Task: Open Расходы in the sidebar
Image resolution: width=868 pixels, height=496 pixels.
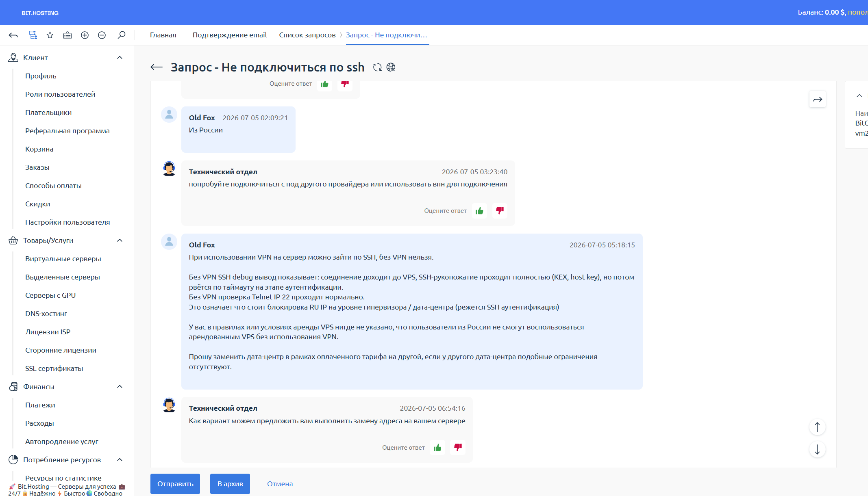Action: (39, 423)
